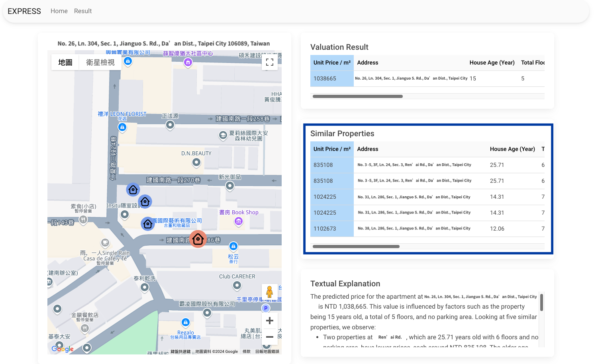Click the 書房 Book Shop purple pin

pyautogui.click(x=239, y=221)
